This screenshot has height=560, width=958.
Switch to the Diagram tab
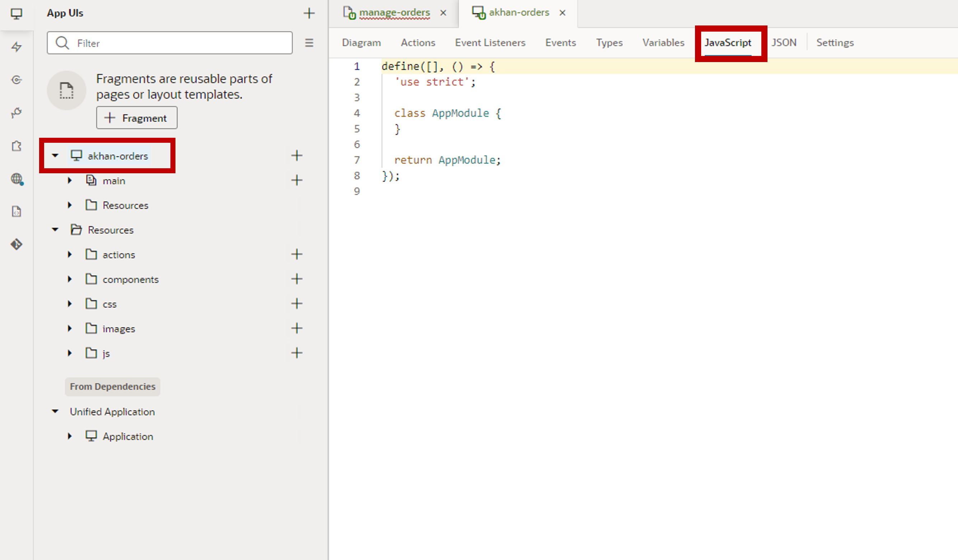pos(361,43)
